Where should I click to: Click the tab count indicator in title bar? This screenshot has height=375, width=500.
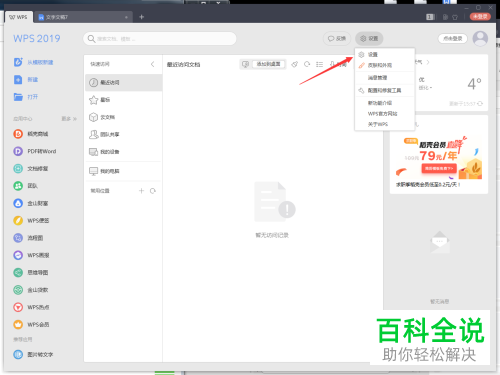[x=430, y=17]
